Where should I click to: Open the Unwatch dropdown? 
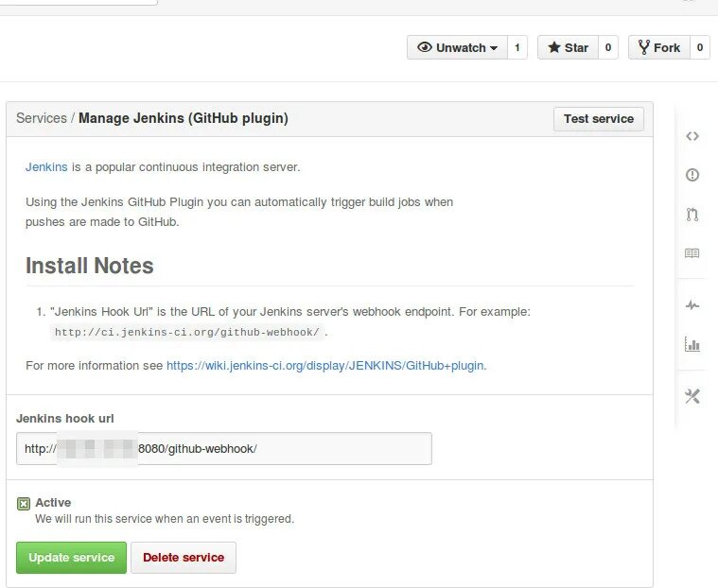[457, 47]
